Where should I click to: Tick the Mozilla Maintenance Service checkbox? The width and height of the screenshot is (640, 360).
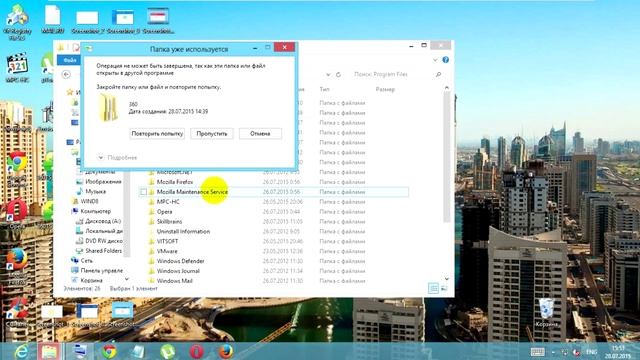pos(143,192)
